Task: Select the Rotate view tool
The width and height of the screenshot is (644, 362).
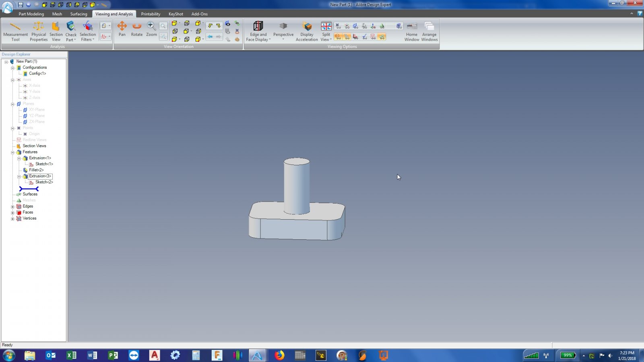Action: [137, 29]
